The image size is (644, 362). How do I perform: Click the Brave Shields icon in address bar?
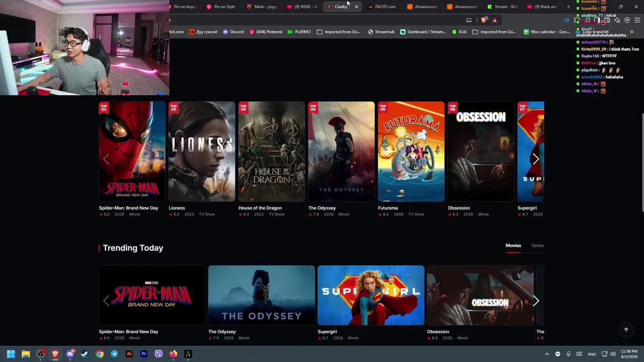(x=484, y=20)
